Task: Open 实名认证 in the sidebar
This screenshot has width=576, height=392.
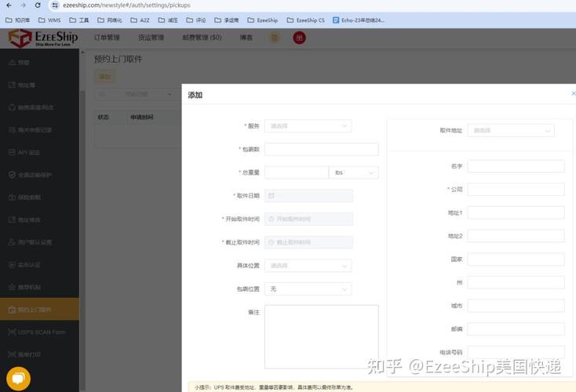Action: pos(40,265)
